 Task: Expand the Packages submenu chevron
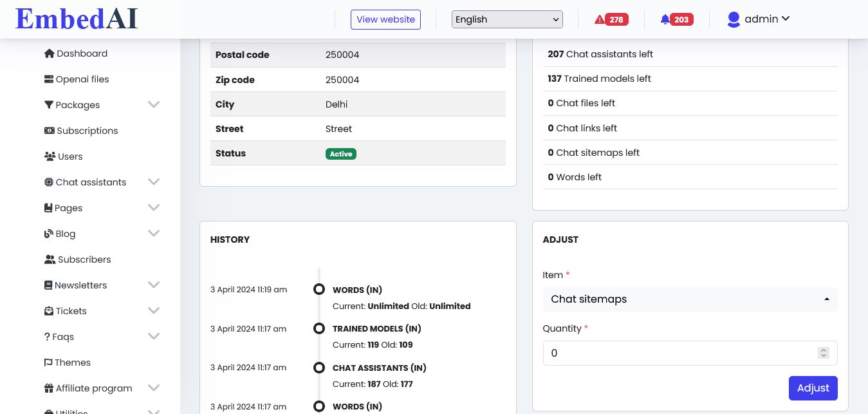[x=154, y=104]
